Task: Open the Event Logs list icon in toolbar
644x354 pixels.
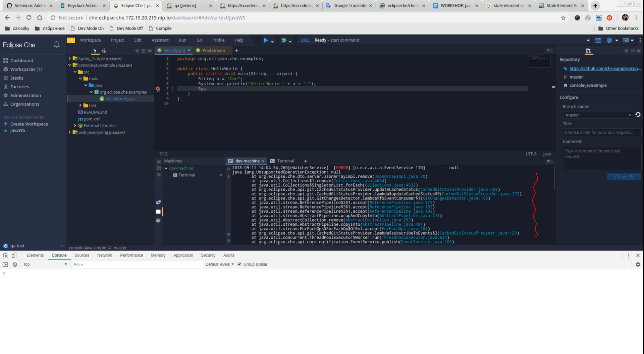Action: (598, 40)
